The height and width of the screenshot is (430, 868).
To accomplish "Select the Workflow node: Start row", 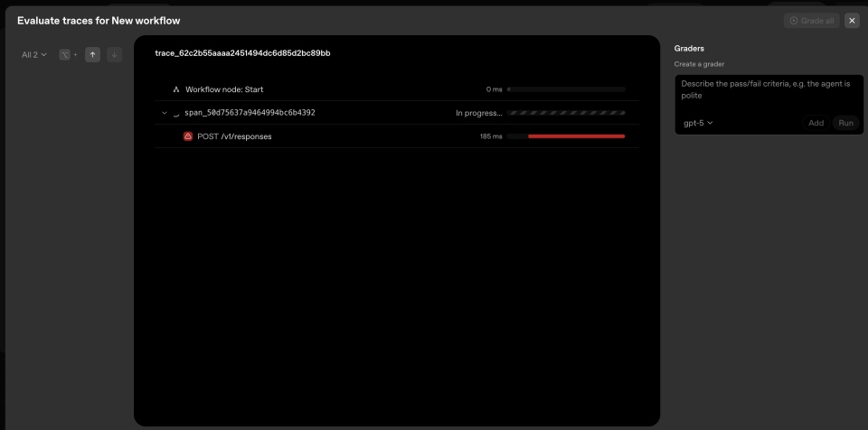I will coord(397,89).
